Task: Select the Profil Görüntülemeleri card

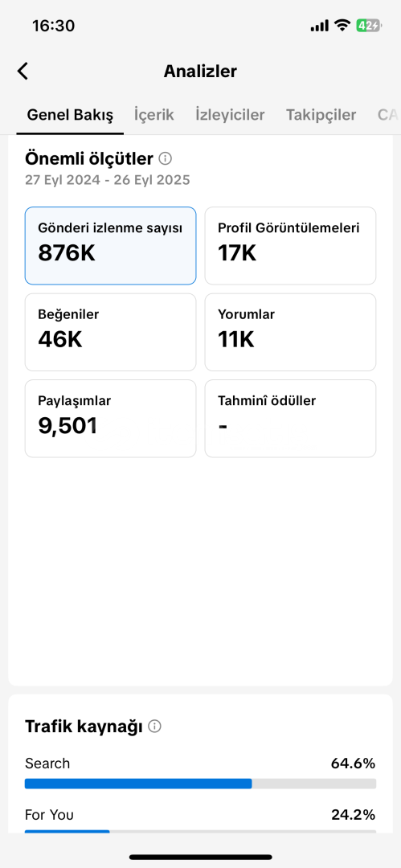Action: point(290,246)
